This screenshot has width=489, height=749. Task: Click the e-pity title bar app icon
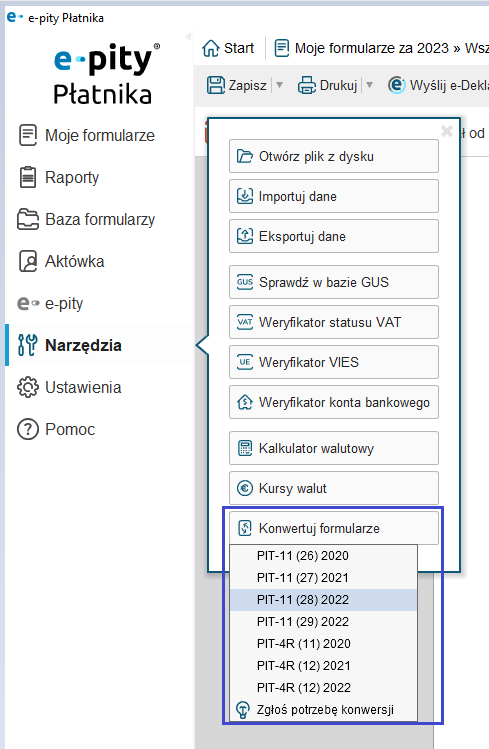(15, 17)
